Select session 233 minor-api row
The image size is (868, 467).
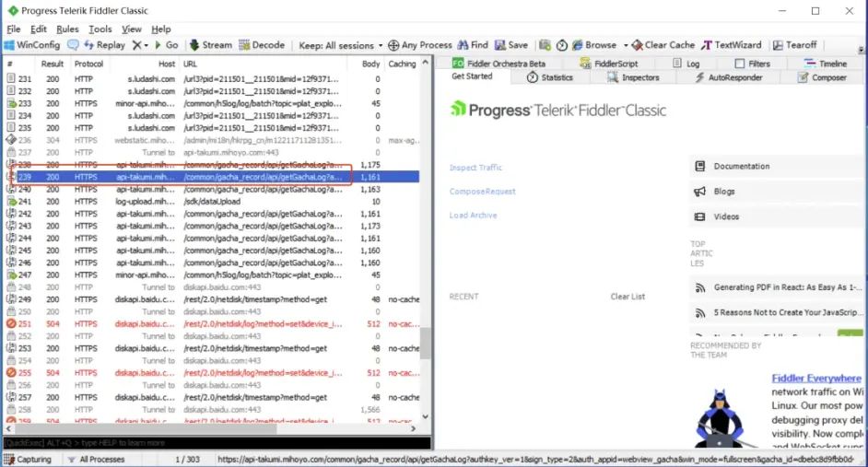(212, 103)
